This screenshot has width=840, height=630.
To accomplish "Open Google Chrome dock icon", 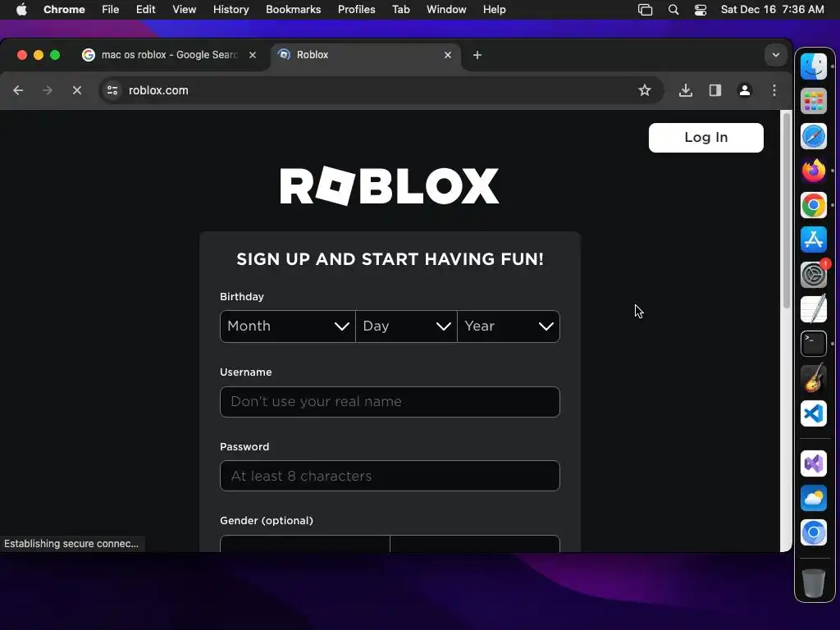I will [813, 205].
